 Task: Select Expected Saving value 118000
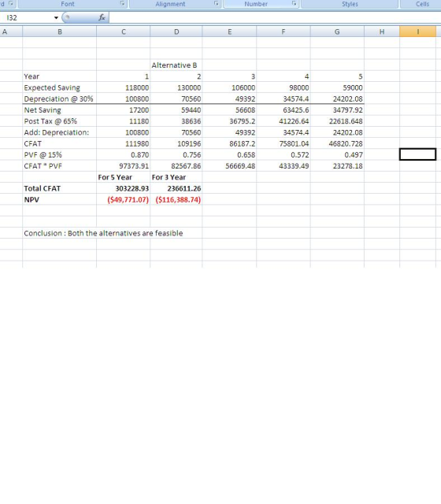coord(123,87)
